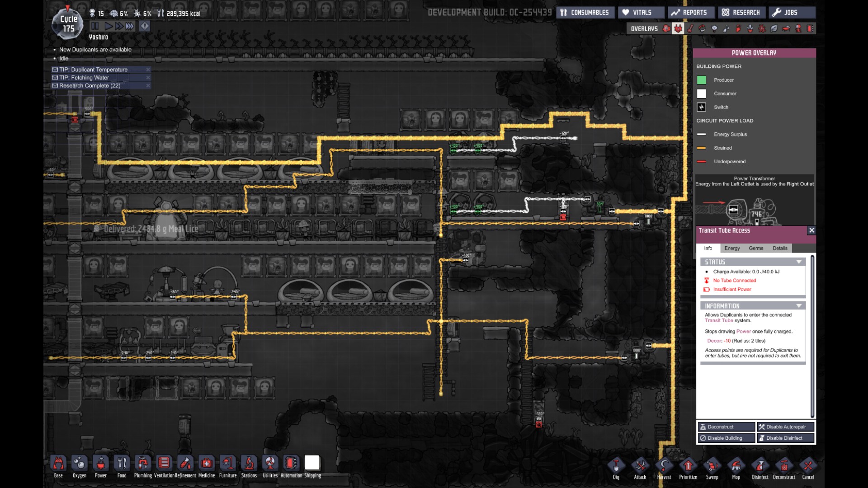
Task: Toggle the Light overlay
Action: point(714,28)
